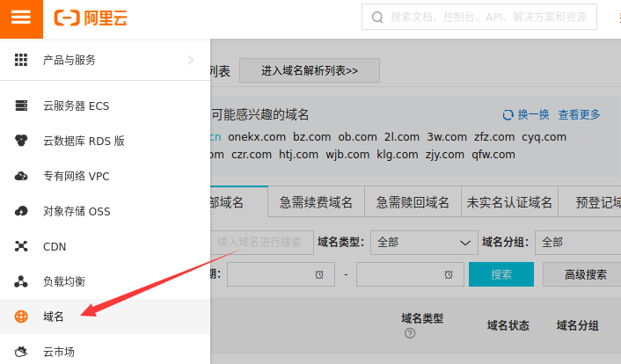Image resolution: width=621 pixels, height=364 pixels.
Task: Click the refresh icon beside 换一换
Action: 508,115
